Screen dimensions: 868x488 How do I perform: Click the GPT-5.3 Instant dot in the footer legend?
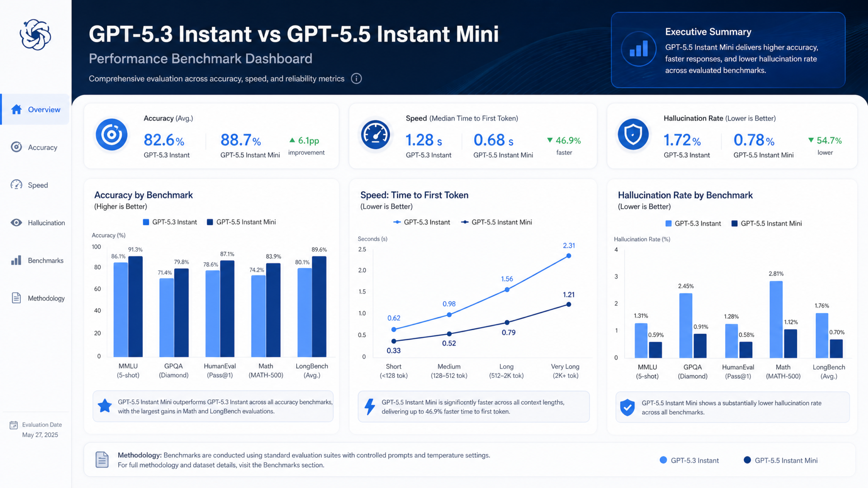(663, 460)
